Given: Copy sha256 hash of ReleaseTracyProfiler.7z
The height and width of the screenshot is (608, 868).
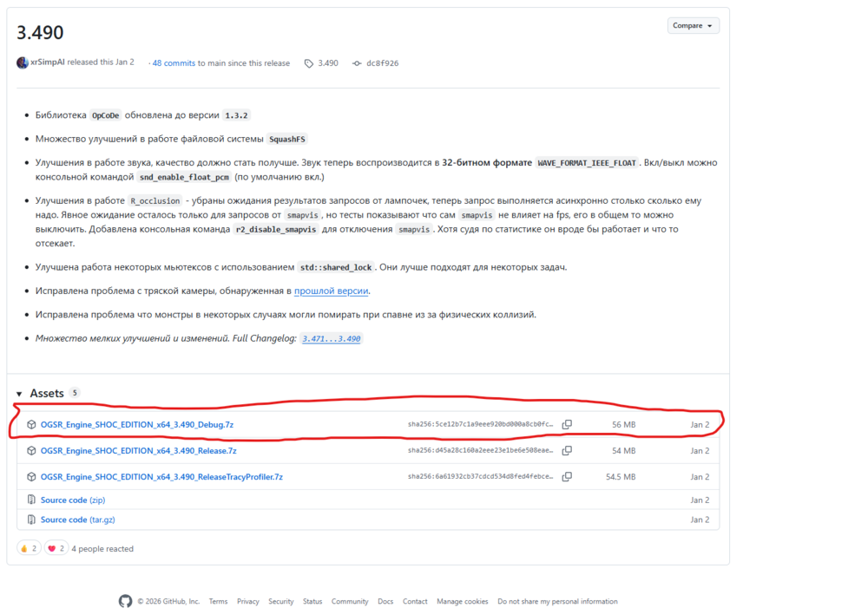Looking at the screenshot, I should pyautogui.click(x=567, y=476).
